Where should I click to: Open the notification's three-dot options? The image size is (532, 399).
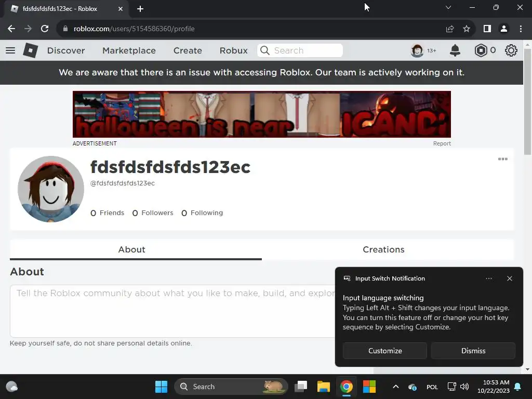[x=488, y=278]
